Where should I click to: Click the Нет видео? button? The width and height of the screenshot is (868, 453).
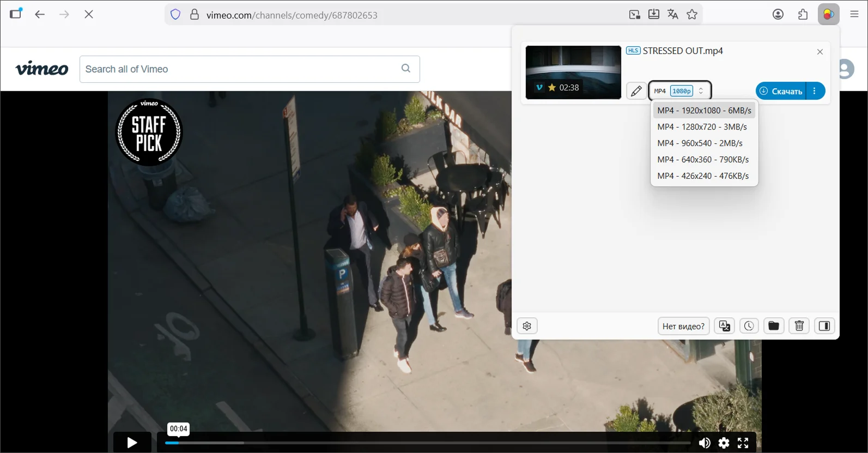[683, 326]
